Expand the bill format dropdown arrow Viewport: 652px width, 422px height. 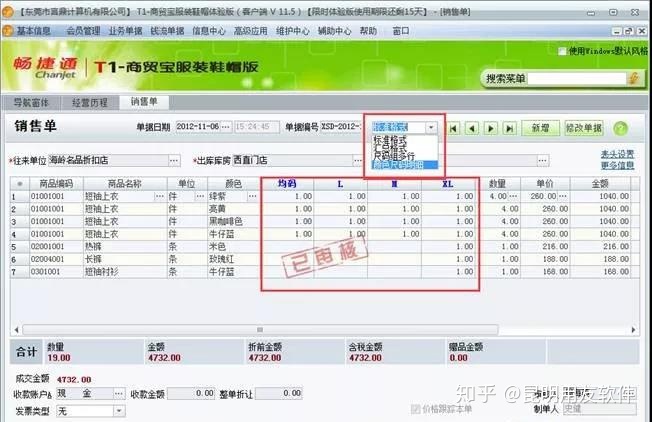(431, 128)
